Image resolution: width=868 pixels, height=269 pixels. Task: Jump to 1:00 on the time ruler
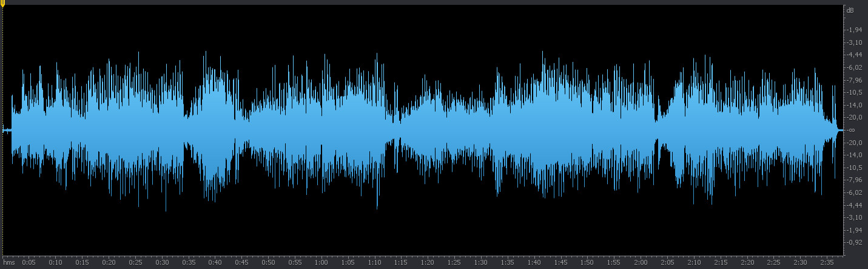[x=321, y=262]
